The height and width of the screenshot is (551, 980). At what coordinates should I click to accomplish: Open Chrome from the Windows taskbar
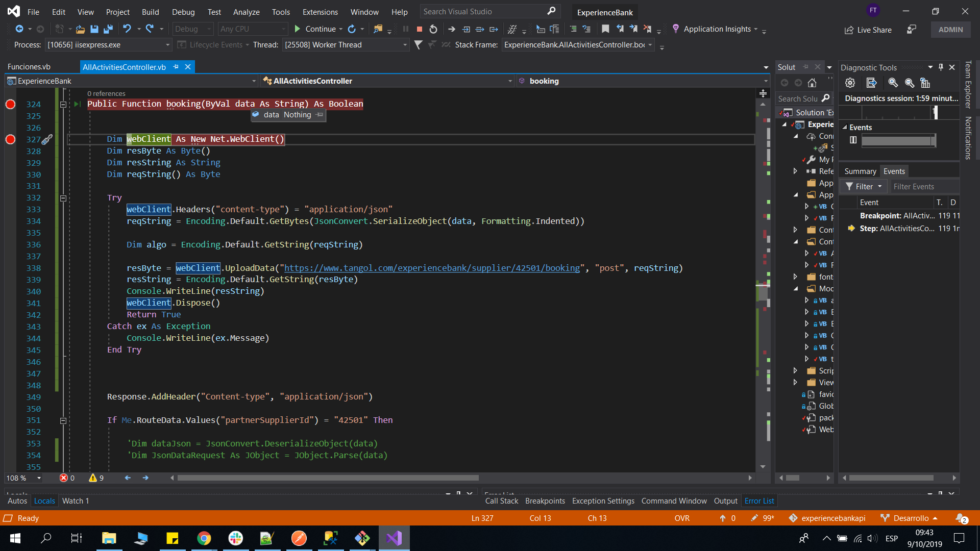coord(204,538)
